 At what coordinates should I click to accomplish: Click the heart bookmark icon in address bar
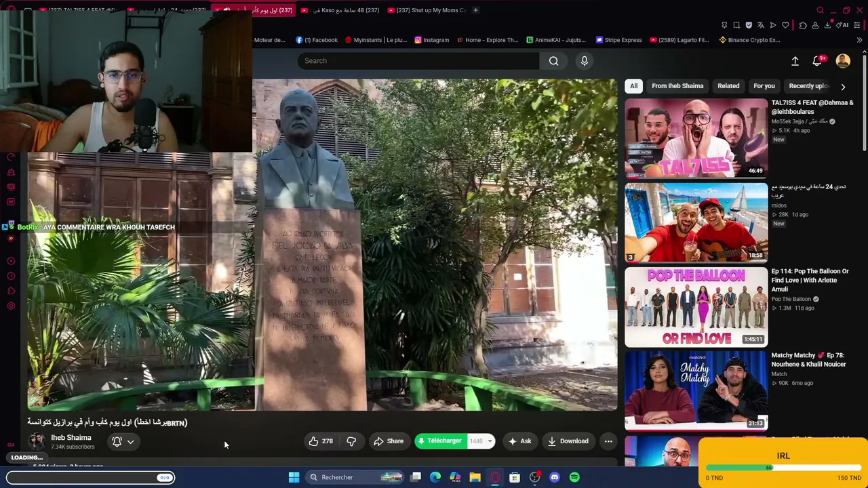pos(785,25)
